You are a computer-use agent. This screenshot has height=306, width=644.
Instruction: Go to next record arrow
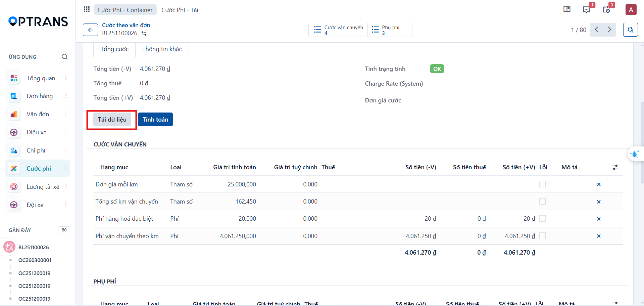[x=609, y=30]
